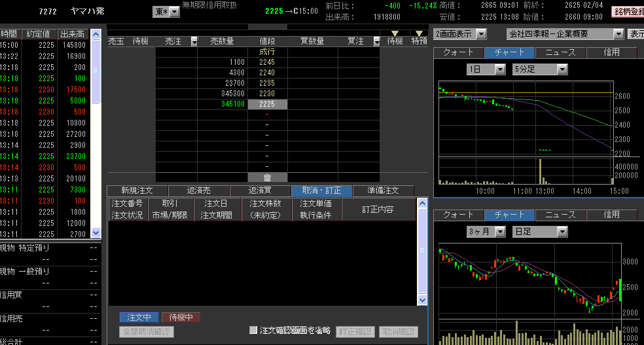Viewport: 644px width, 345px height.
Task: Select the 2225 price cell in the ladder
Action: pos(267,104)
